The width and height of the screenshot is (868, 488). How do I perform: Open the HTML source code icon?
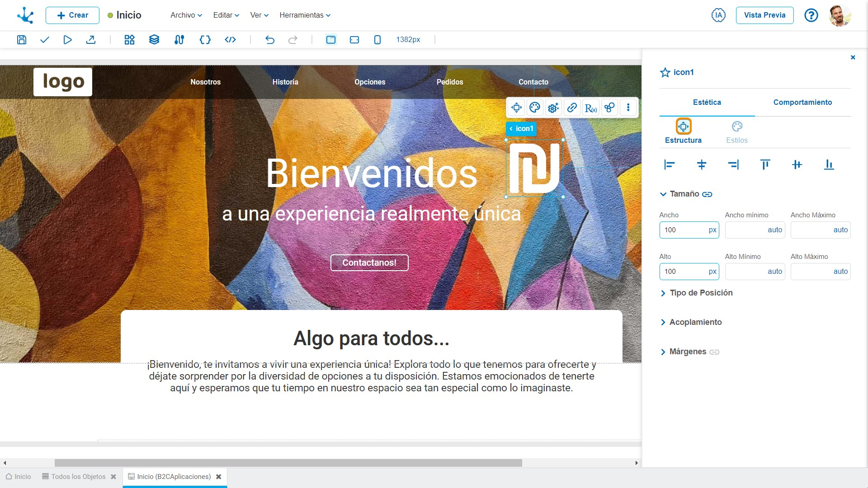tap(231, 40)
